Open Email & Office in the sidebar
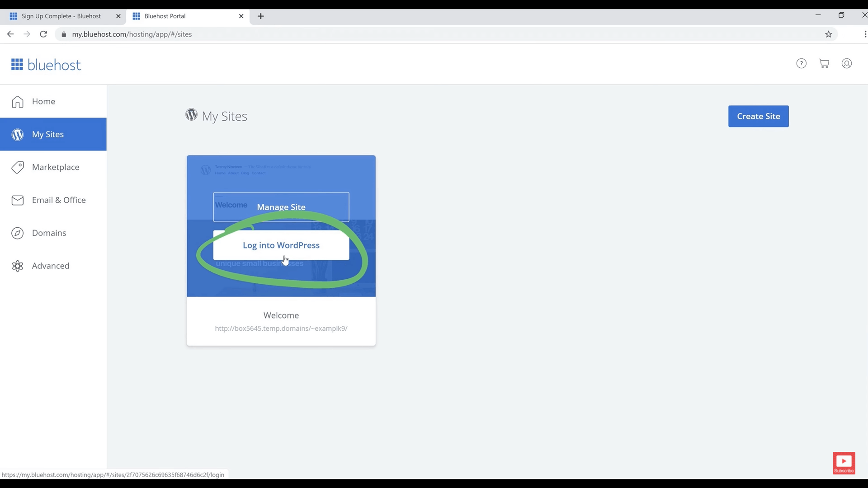868x488 pixels. pyautogui.click(x=53, y=200)
